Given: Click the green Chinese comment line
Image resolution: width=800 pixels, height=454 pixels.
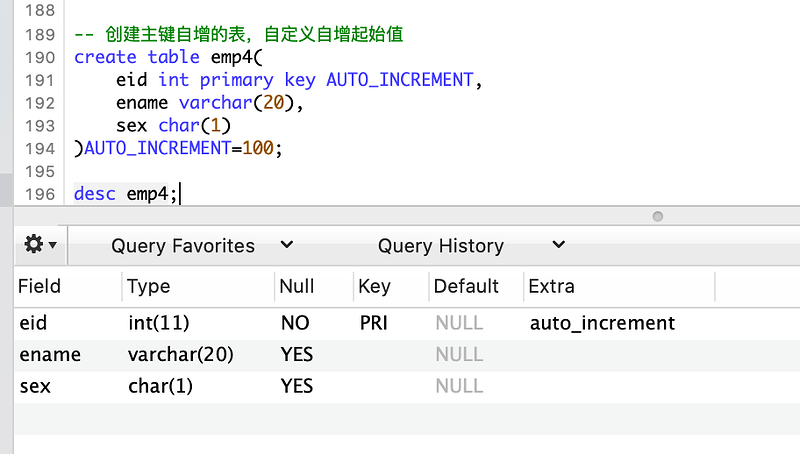Looking at the screenshot, I should coord(239,35).
